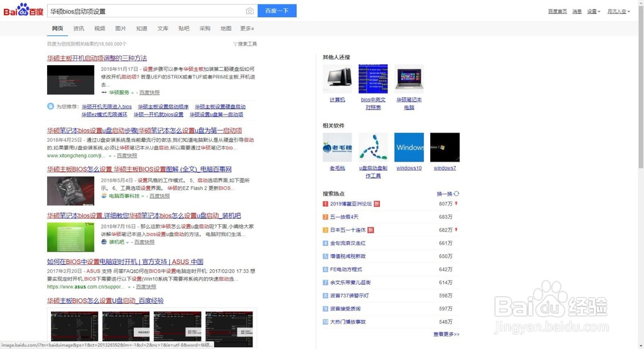
Task: Click the 百度一下 search button
Action: point(277,11)
